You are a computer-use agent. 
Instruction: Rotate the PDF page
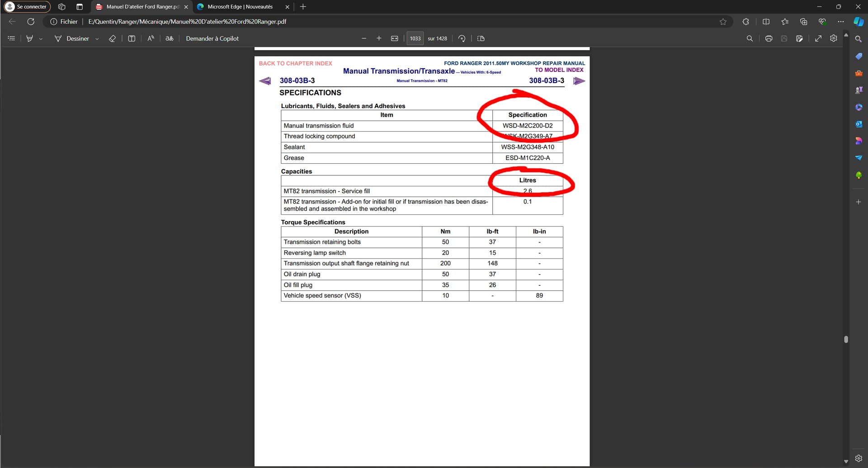pos(462,38)
